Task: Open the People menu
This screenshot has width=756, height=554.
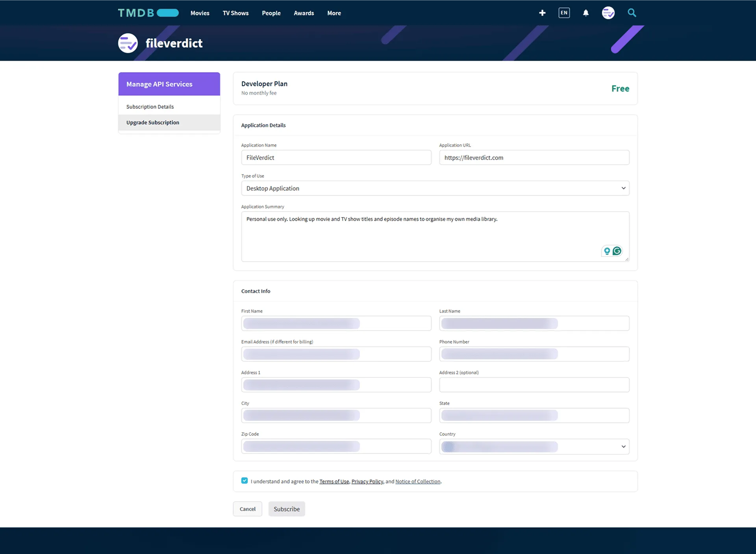Action: tap(271, 13)
